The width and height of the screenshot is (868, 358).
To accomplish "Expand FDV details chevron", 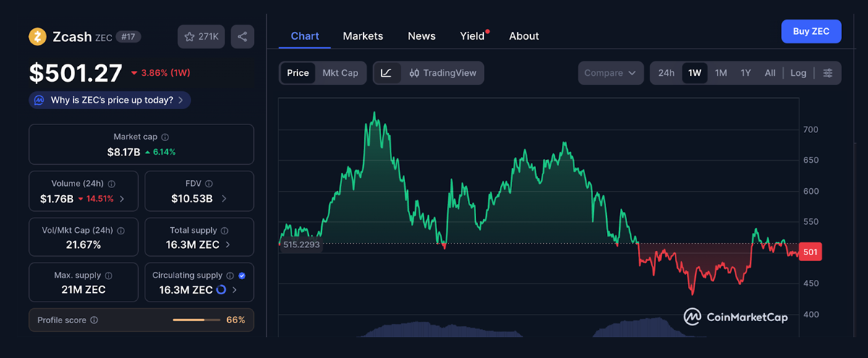I will [x=224, y=198].
